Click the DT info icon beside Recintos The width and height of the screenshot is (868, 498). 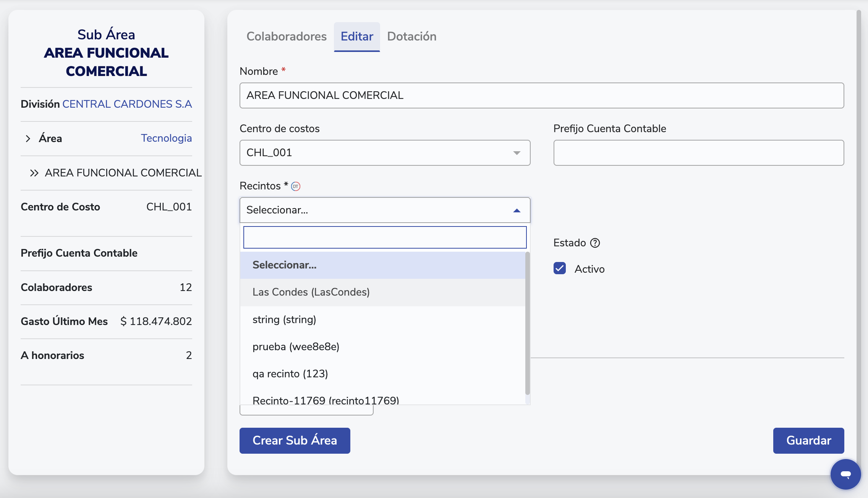(x=296, y=186)
